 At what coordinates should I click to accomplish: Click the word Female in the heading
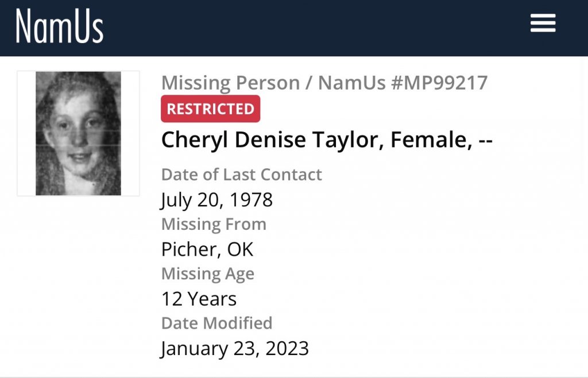[x=427, y=140]
